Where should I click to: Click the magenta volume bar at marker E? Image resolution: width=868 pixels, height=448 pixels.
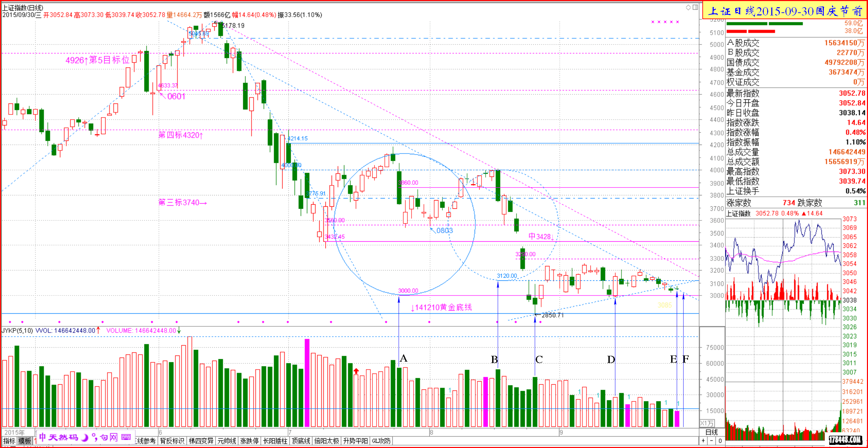point(677,419)
